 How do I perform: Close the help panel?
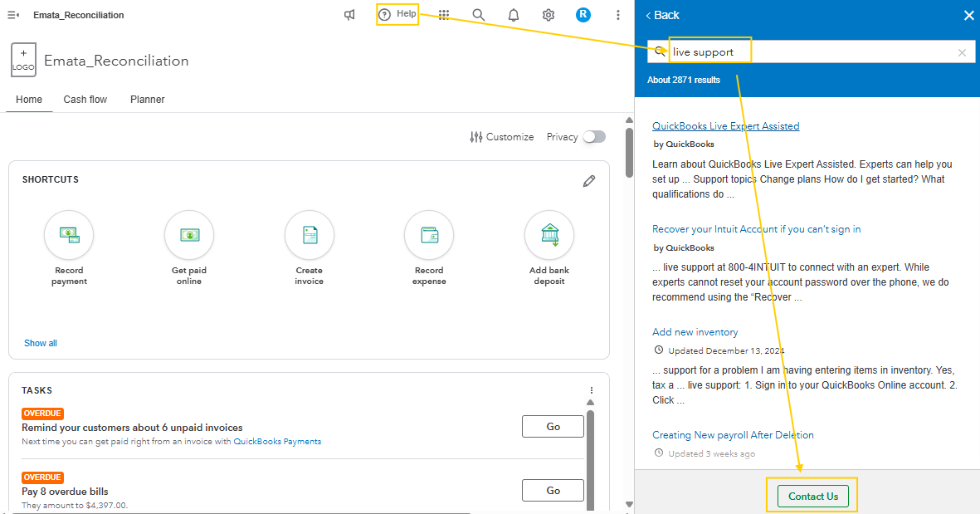coord(968,16)
